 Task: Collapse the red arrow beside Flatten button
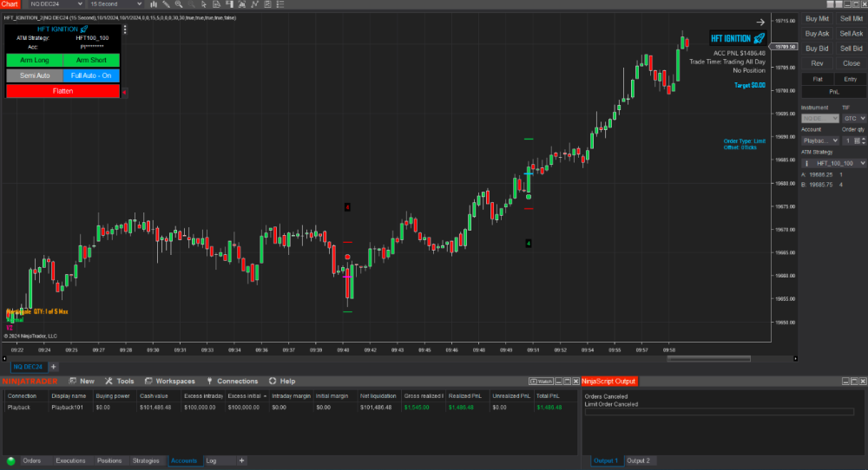tap(124, 92)
